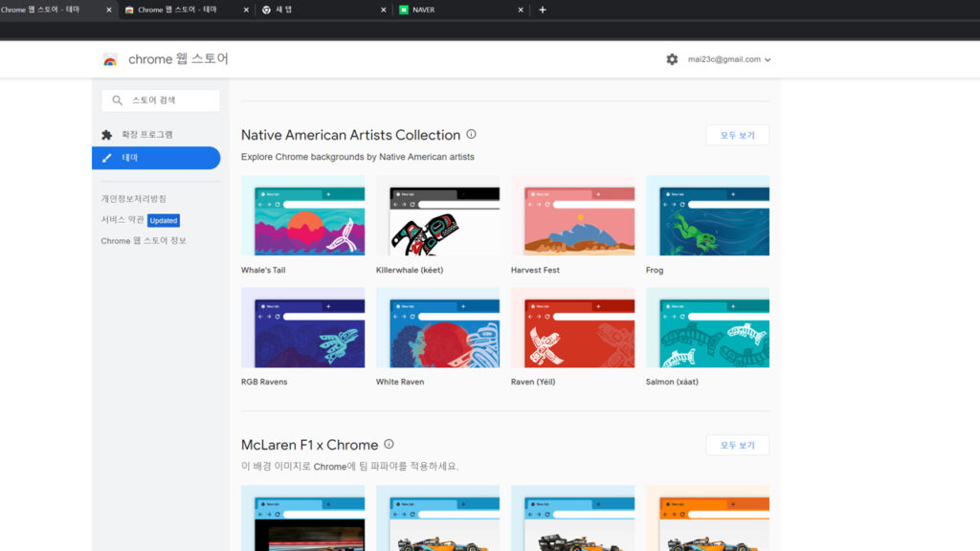Click the Whale's Tail theme title
Image resolution: width=980 pixels, height=551 pixels.
[263, 270]
